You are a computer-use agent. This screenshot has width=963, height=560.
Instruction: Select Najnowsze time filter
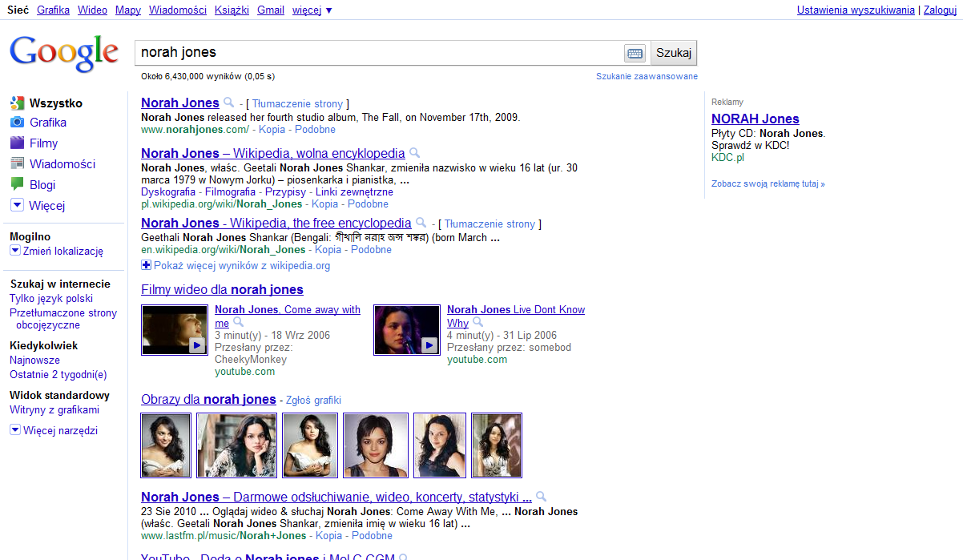[34, 361]
